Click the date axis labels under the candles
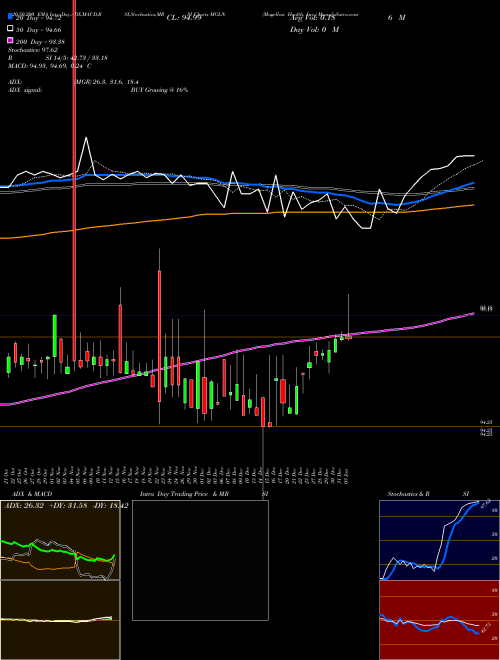 tap(179, 475)
